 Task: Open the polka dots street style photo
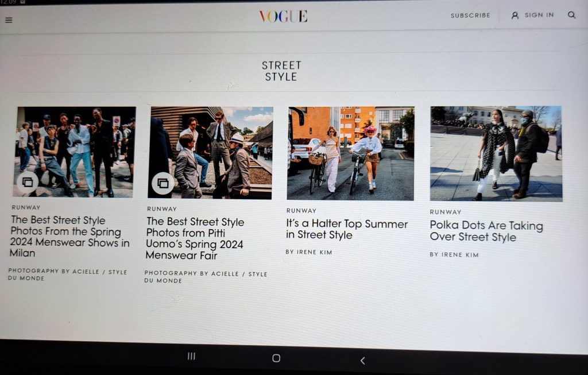tap(496, 153)
